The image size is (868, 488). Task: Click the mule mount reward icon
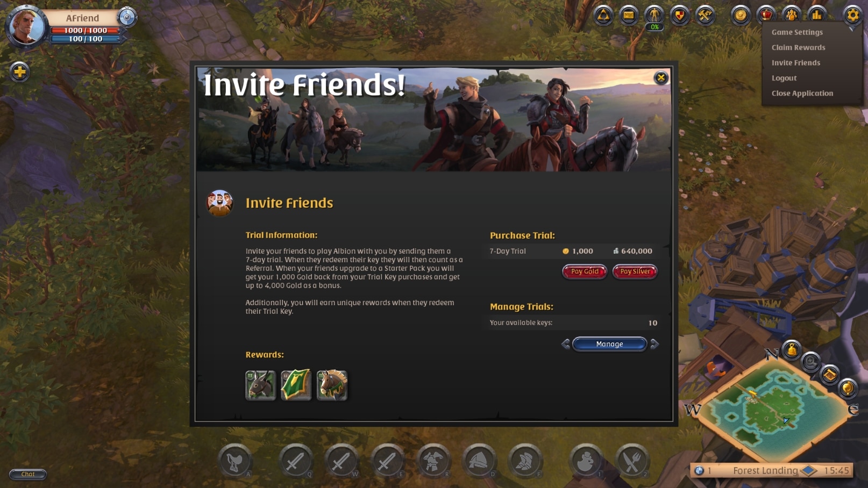[x=261, y=385]
